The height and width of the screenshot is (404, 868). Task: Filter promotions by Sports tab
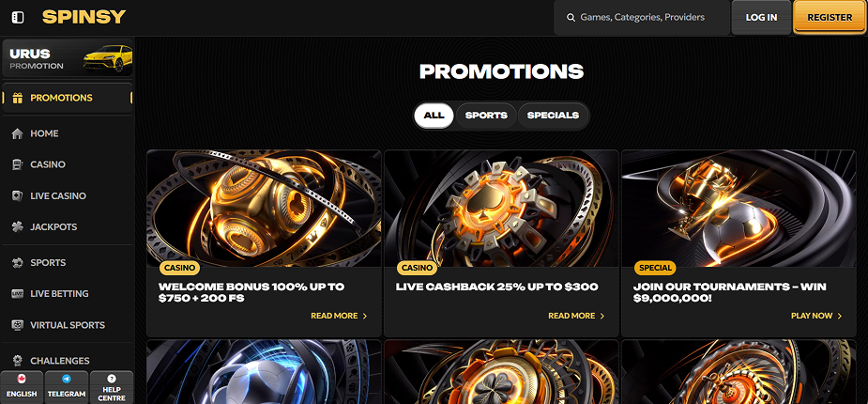[486, 116]
